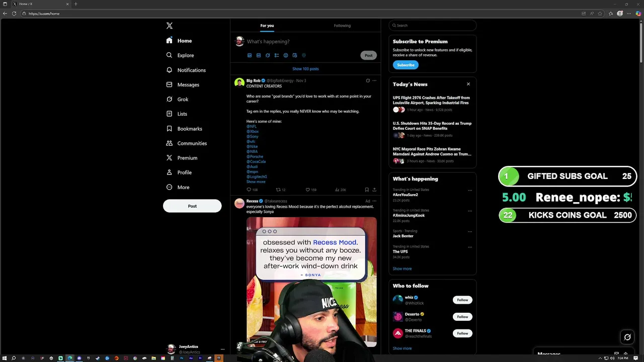Open the Windows Start menu
Viewport: 644px width, 362px height.
(5, 358)
